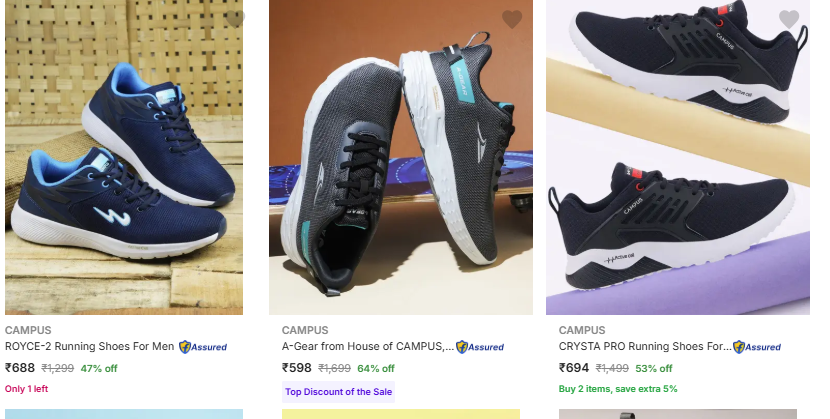This screenshot has width=830, height=419.
Task: Click CAMPUS brand label above ROYCE-2
Action: pyautogui.click(x=28, y=330)
